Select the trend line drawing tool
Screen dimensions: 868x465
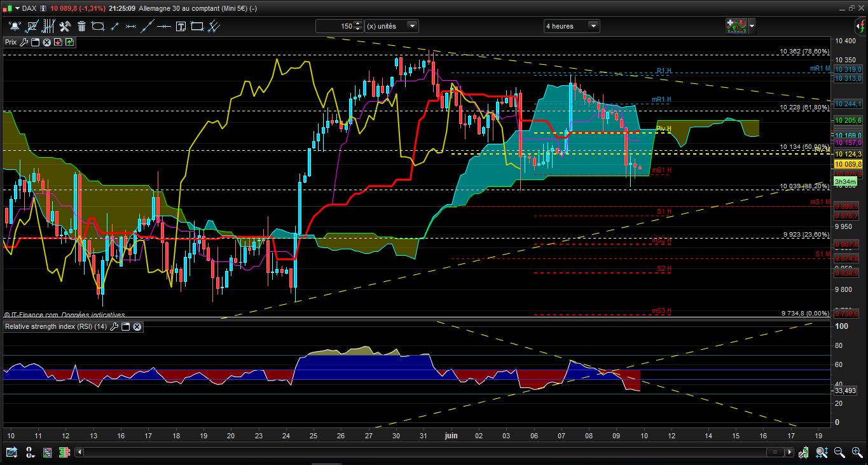pyautogui.click(x=32, y=26)
